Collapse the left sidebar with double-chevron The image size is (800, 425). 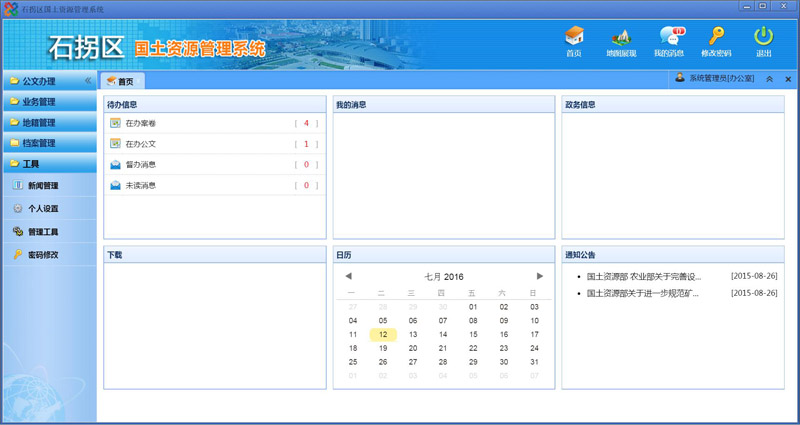tap(88, 81)
